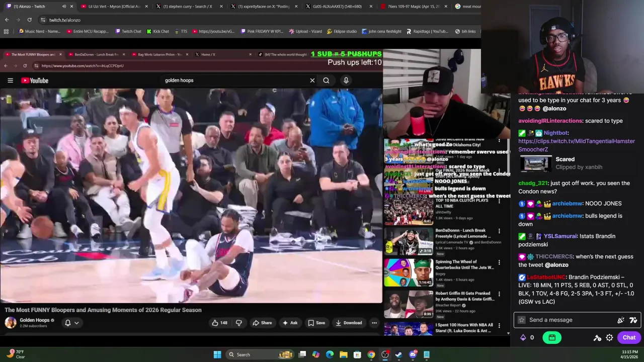Screen dimensions: 644x362
Task: Open Discord from the taskbar
Action: [x=413, y=354]
